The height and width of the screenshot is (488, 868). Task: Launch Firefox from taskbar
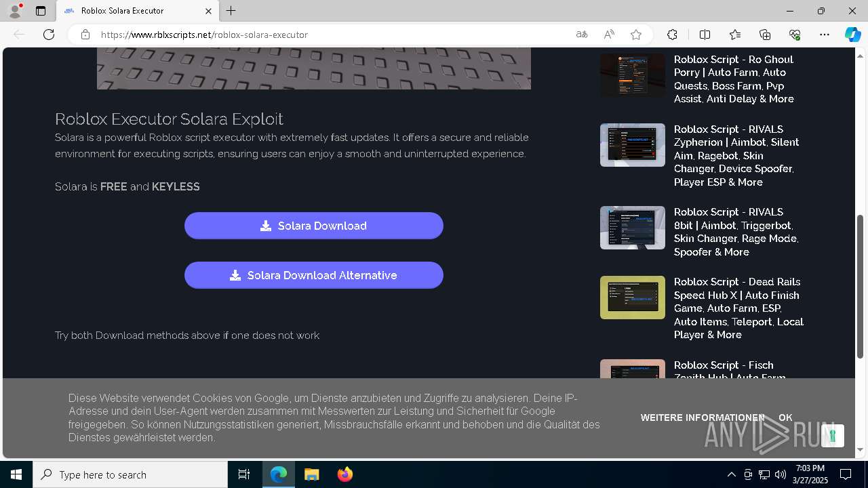[344, 474]
